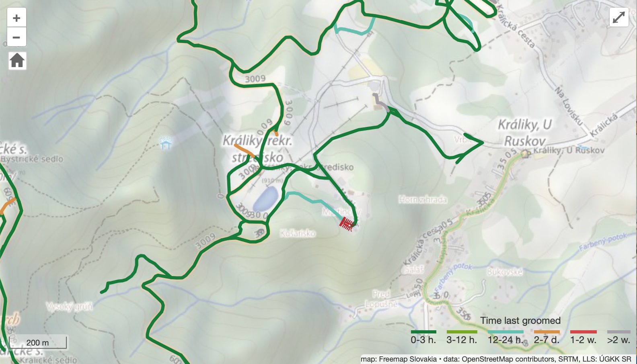Screen dimensions: 637x364
Task: Select the gray >2 w. legend swatch
Action: click(619, 332)
